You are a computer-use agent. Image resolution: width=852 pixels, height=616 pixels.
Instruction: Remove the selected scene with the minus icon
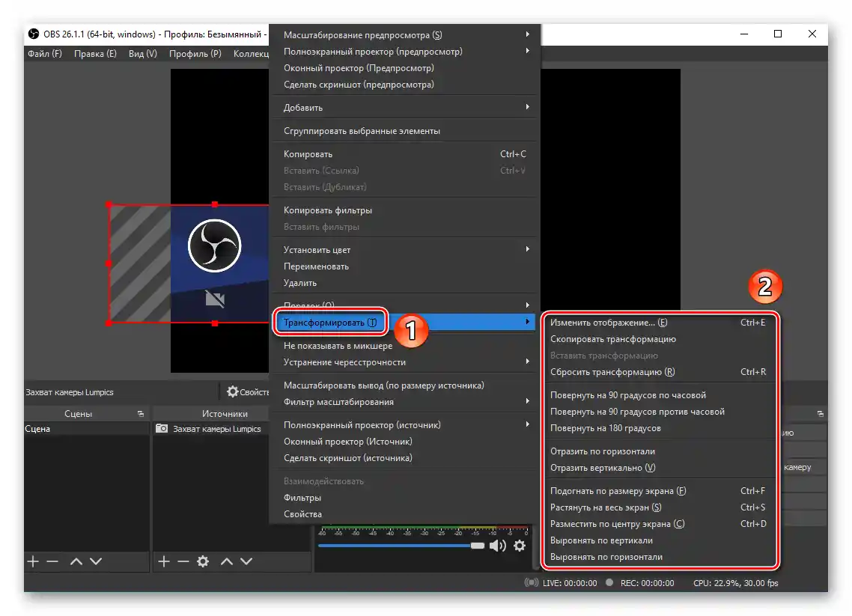click(52, 561)
